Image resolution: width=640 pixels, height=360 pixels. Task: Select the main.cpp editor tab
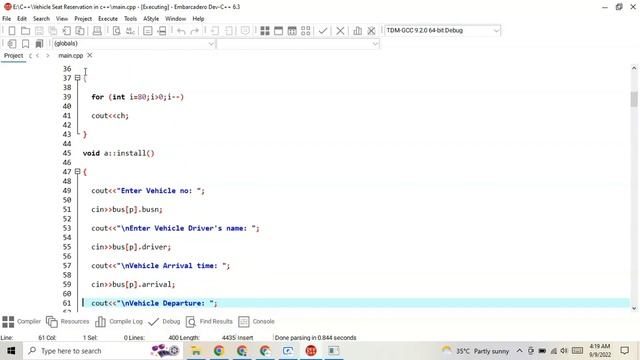(71, 56)
